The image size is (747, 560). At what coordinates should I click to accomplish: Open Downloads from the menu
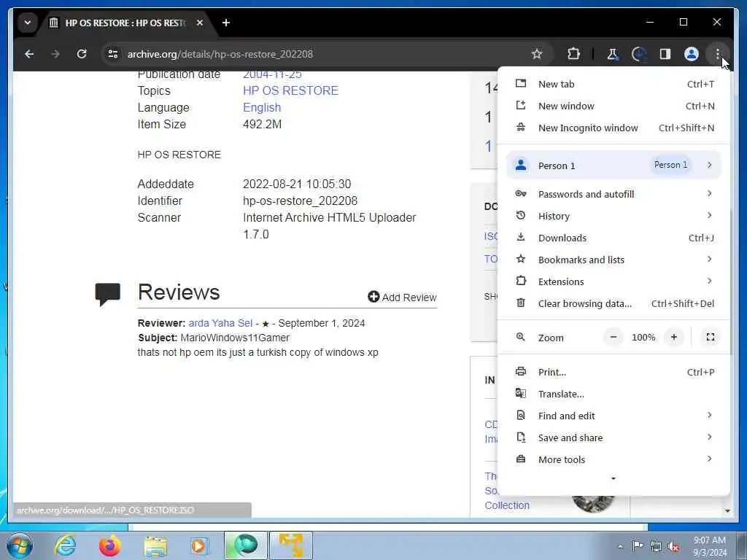(x=614, y=238)
